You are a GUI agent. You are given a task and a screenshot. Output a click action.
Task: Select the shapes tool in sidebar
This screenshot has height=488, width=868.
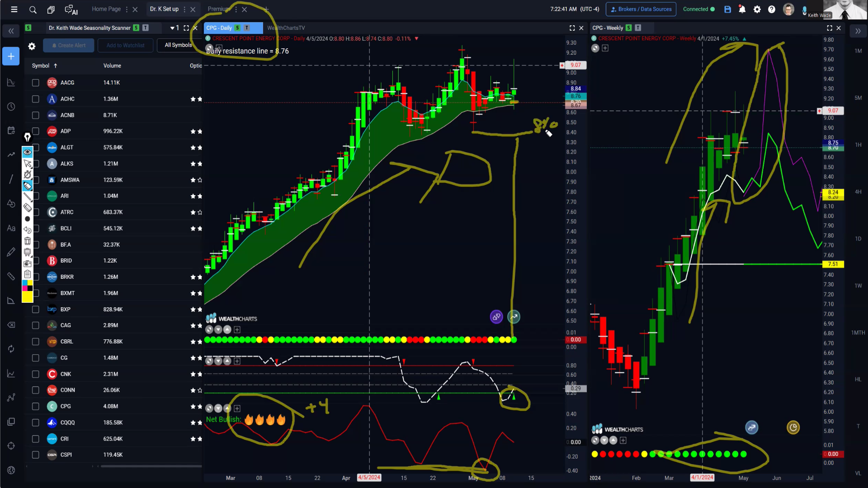coord(11,204)
